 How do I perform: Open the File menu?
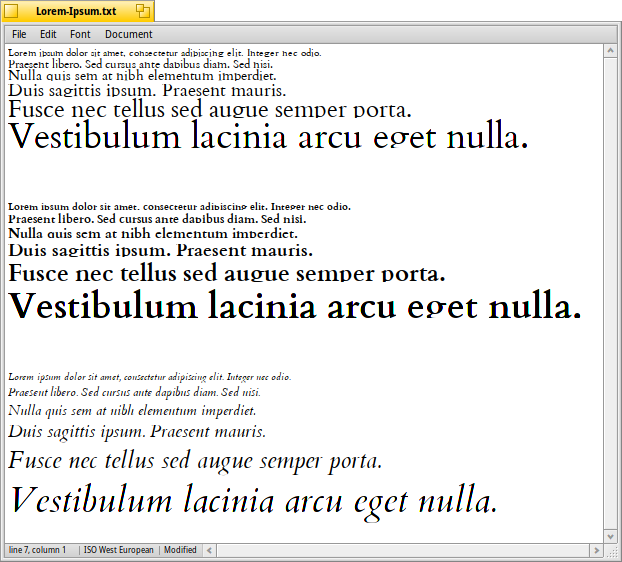(x=19, y=35)
